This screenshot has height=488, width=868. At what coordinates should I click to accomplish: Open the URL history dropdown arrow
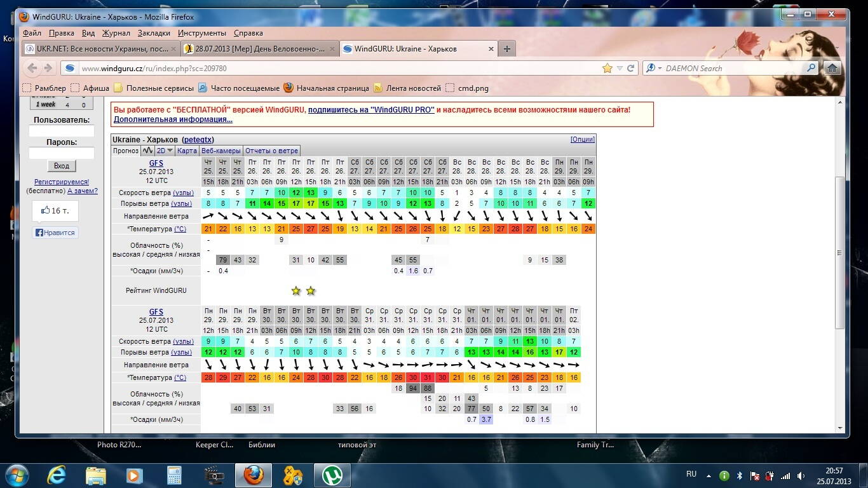point(620,68)
